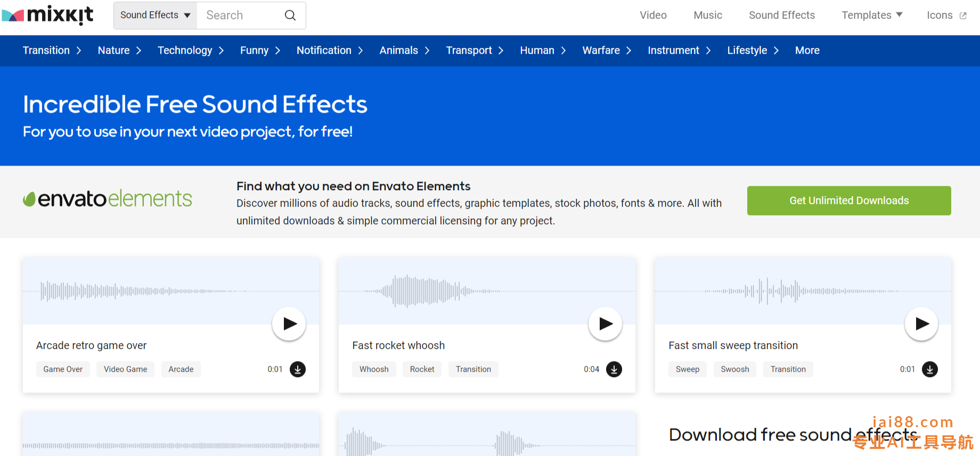
Task: Select the Rocket tag
Action: [x=422, y=369]
